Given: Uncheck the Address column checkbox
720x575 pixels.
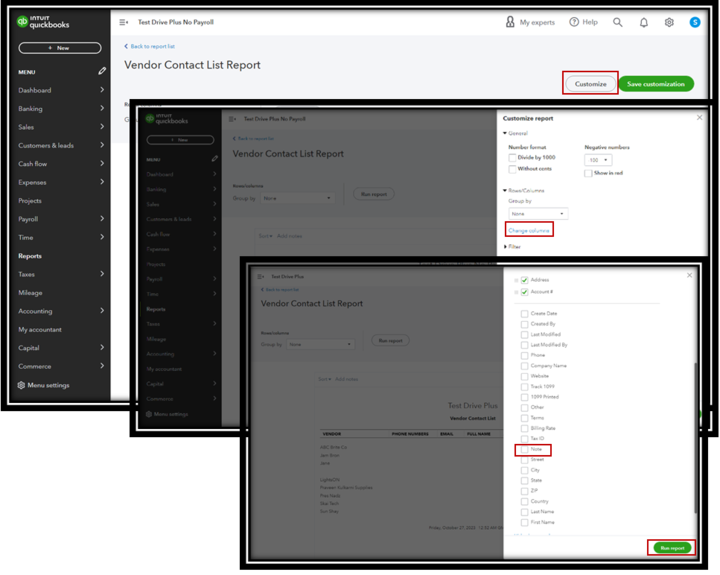Looking at the screenshot, I should pyautogui.click(x=524, y=280).
